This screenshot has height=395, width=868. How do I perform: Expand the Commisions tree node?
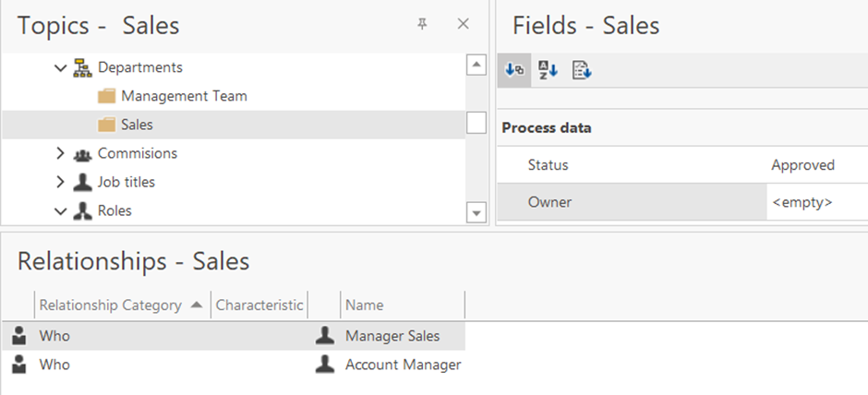pyautogui.click(x=60, y=153)
